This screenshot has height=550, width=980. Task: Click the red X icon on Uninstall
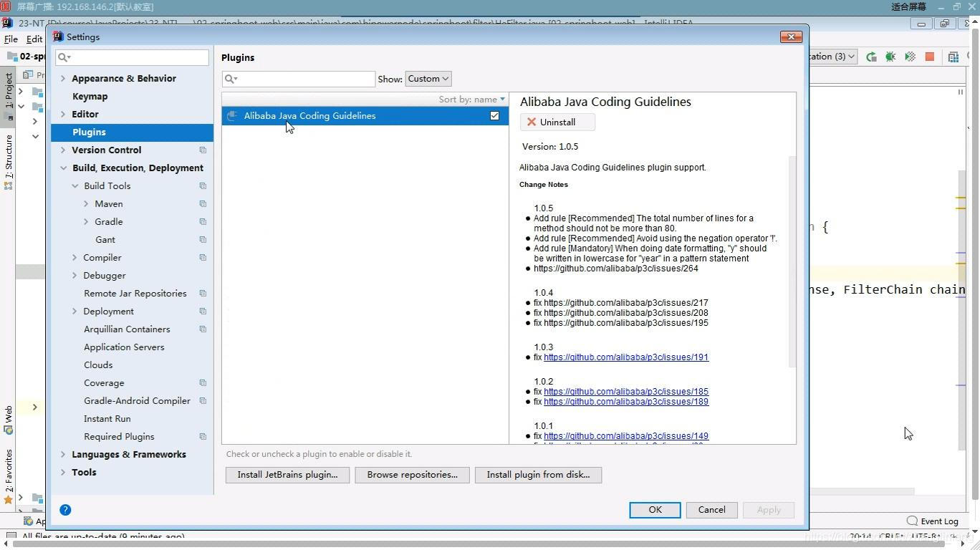[x=532, y=122]
